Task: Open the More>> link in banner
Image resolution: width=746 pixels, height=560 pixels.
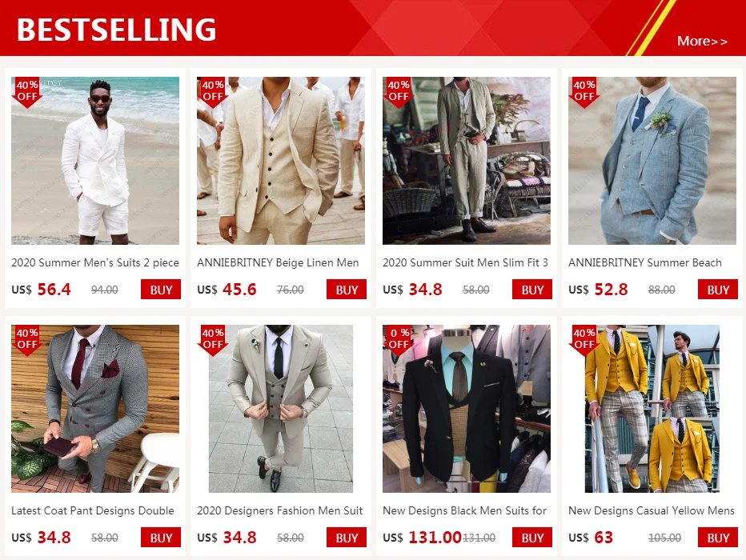Action: (702, 42)
